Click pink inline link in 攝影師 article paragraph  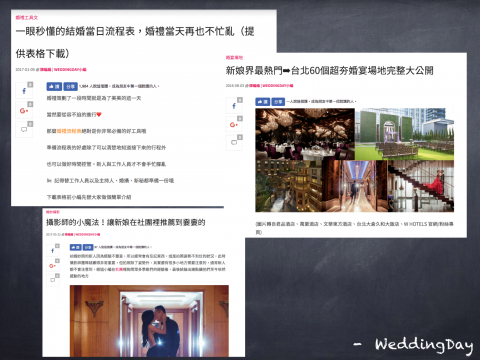[119, 269]
